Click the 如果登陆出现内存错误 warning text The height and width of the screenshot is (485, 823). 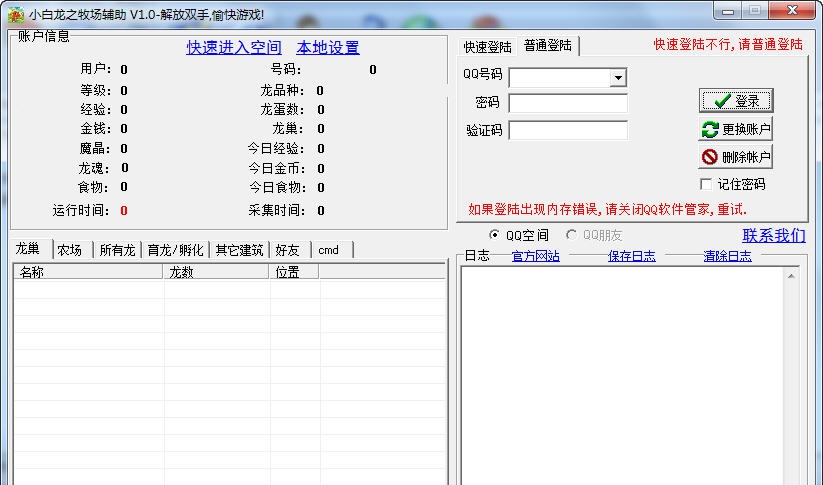(x=607, y=209)
